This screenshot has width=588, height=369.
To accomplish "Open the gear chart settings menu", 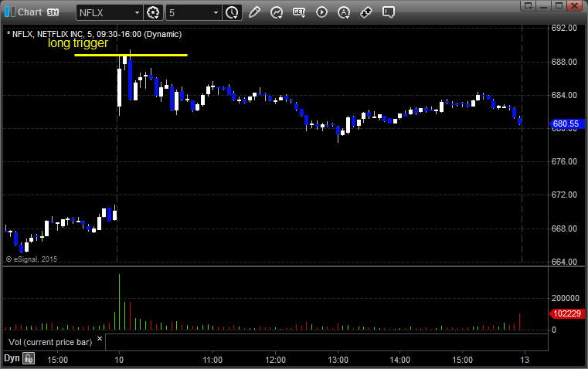I will (x=153, y=12).
